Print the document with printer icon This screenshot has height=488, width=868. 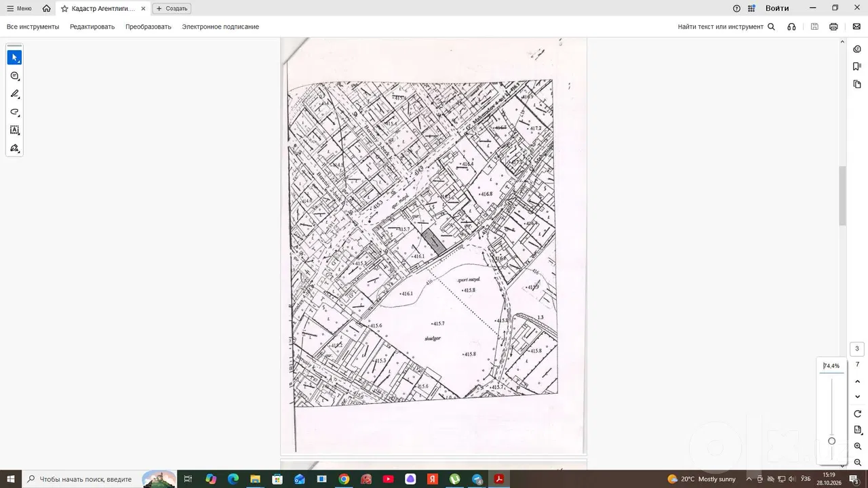tap(833, 26)
